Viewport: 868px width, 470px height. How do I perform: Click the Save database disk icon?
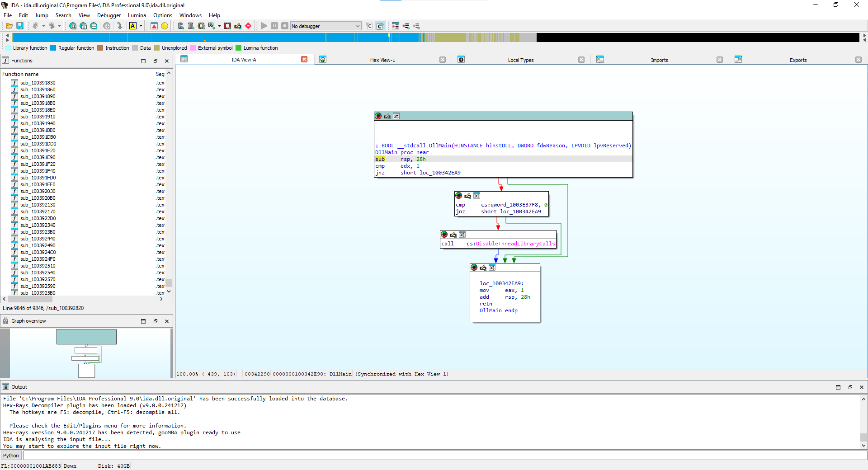pyautogui.click(x=20, y=26)
